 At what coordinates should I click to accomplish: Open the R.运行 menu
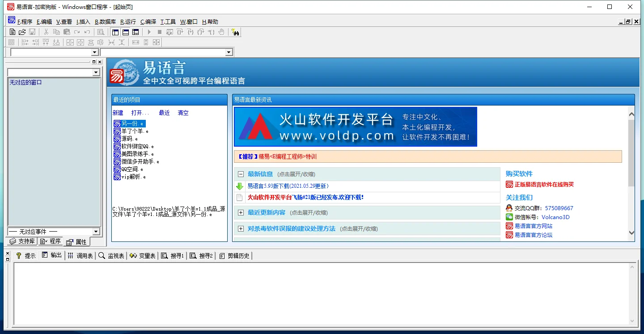point(128,21)
